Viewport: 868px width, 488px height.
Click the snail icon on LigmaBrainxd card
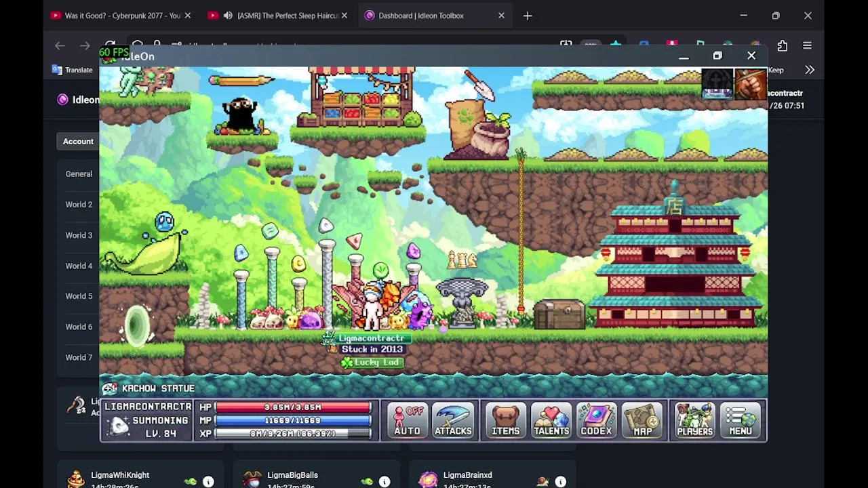coord(542,482)
